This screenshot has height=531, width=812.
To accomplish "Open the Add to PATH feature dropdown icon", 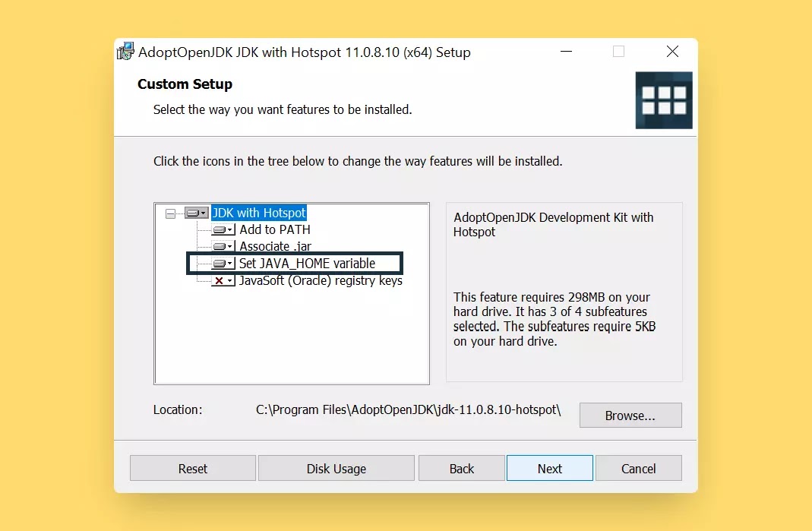I will click(223, 229).
